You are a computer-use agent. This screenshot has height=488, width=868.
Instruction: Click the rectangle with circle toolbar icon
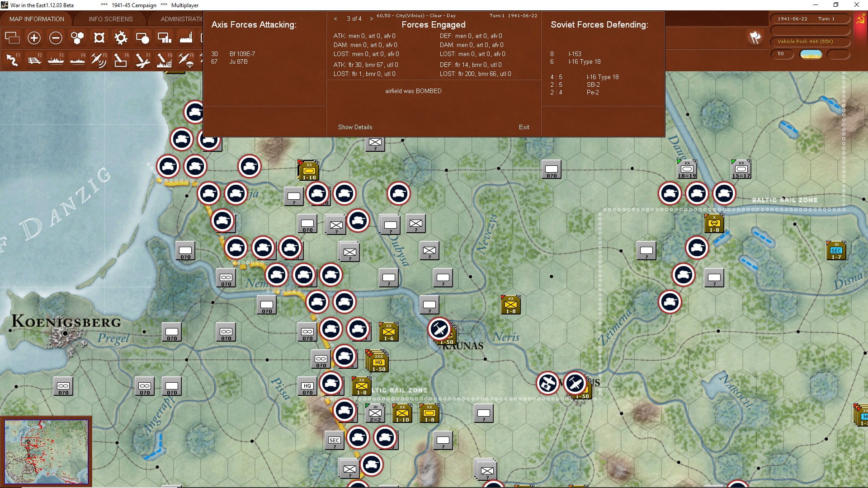[142, 38]
